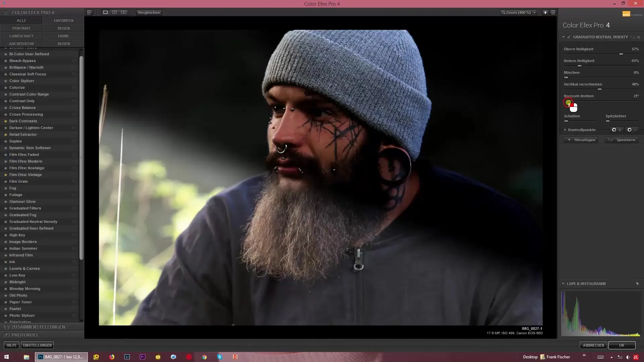Open Skype from the taskbar
644x362 pixels.
click(x=220, y=357)
